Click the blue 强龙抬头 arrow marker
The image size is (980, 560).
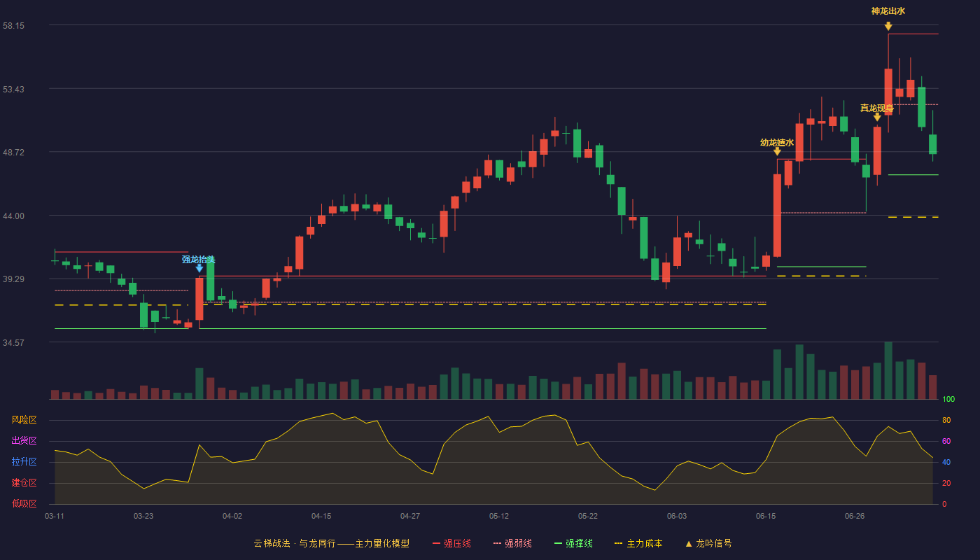(199, 268)
